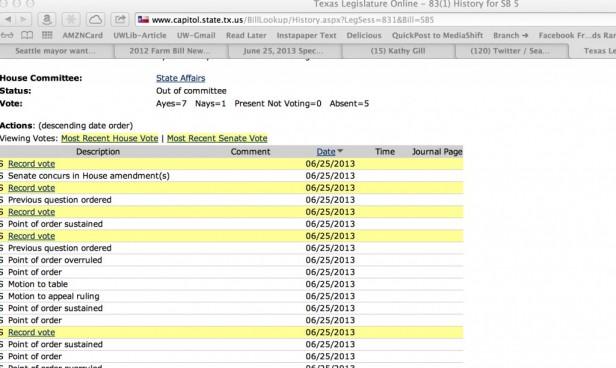Select the Ayes=7 vote count
Image resolution: width=616 pixels, height=368 pixels.
tap(171, 104)
